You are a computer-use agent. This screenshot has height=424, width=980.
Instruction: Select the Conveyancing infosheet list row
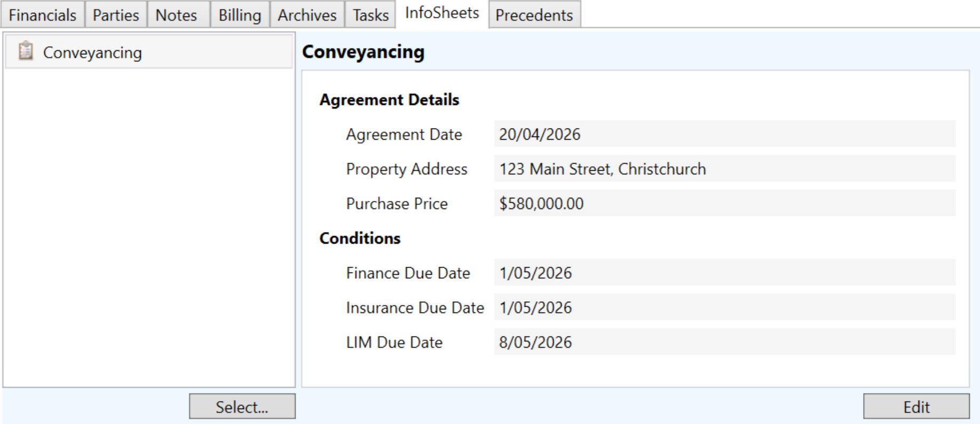pyautogui.click(x=149, y=52)
